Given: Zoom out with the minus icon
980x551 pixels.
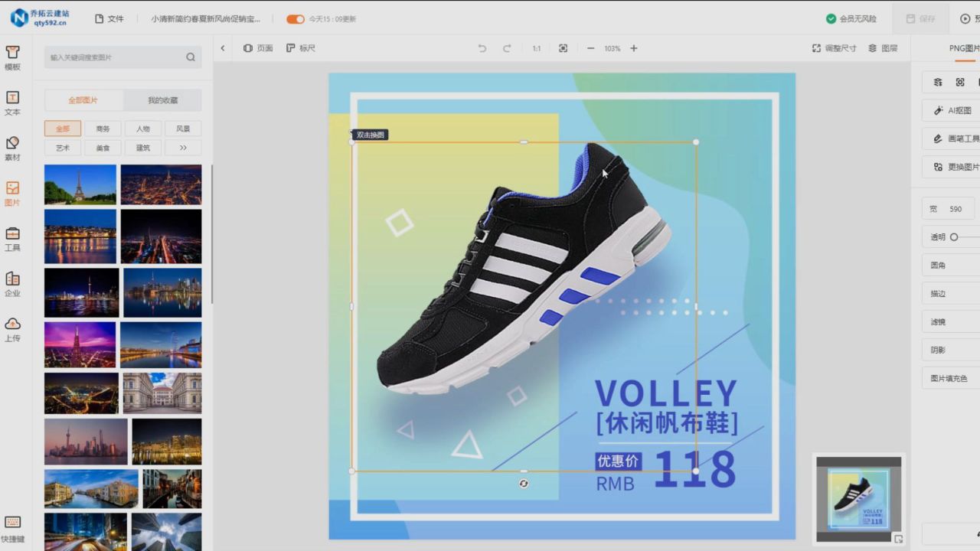Looking at the screenshot, I should coord(590,48).
